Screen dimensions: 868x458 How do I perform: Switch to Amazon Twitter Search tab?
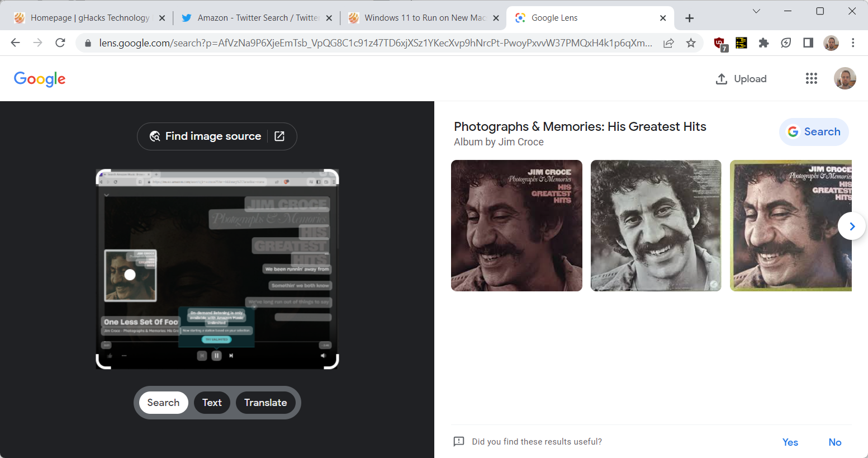point(257,18)
